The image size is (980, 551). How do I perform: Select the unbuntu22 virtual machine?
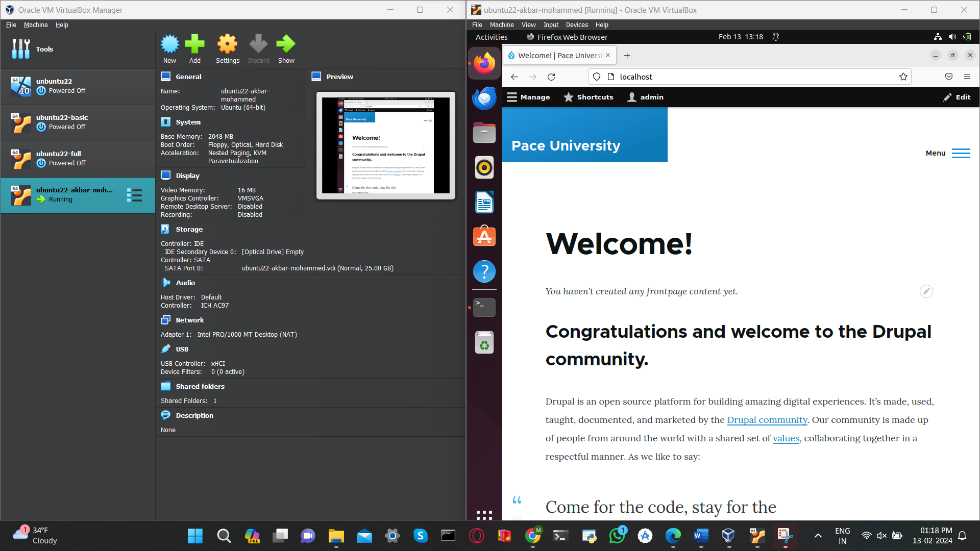click(78, 86)
